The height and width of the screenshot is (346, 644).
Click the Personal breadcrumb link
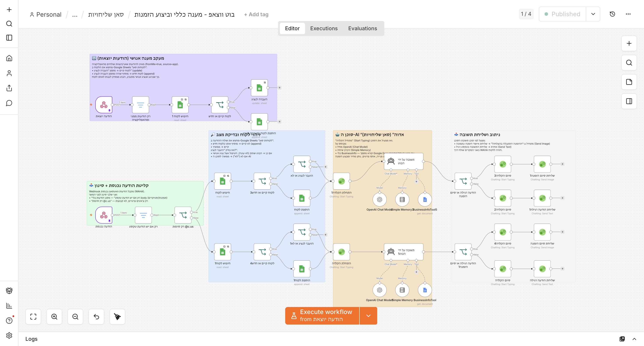(x=46, y=14)
